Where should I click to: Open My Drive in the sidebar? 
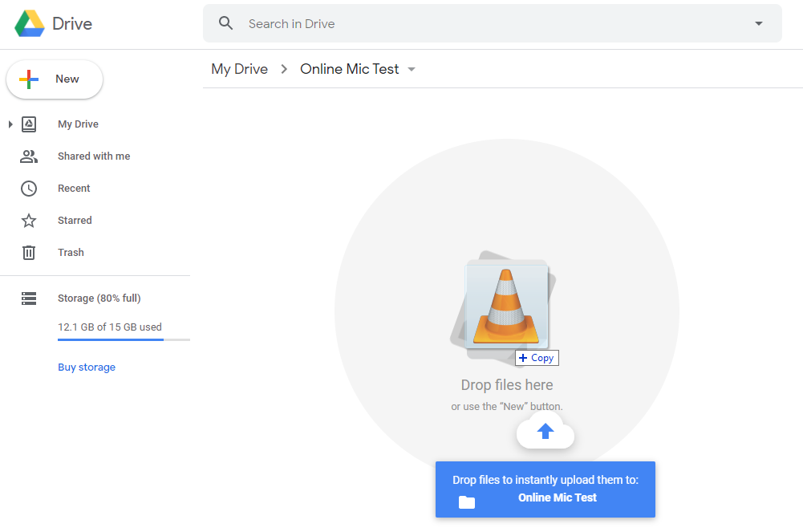pos(78,124)
